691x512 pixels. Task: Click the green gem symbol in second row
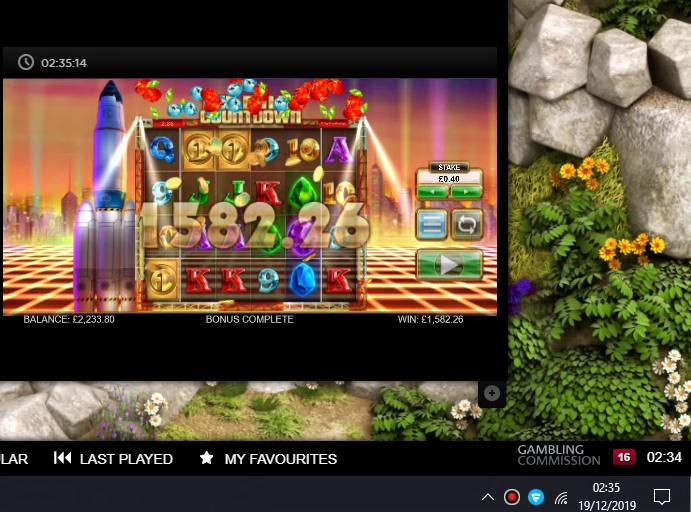[x=302, y=192]
